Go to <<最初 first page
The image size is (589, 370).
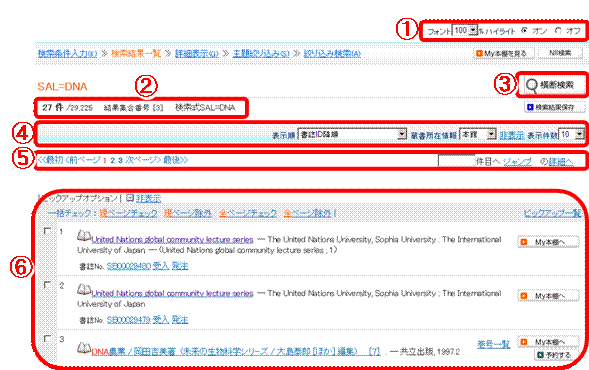tap(50, 160)
